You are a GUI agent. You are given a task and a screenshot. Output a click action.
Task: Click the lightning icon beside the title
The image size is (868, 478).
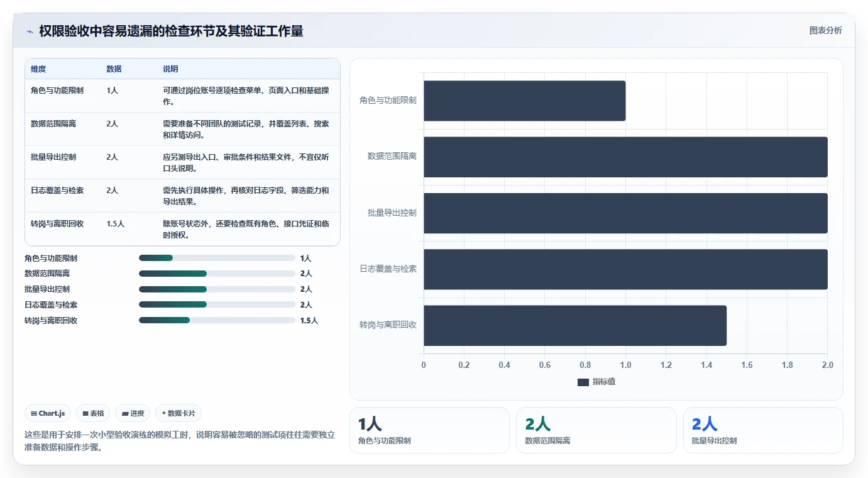click(x=30, y=31)
